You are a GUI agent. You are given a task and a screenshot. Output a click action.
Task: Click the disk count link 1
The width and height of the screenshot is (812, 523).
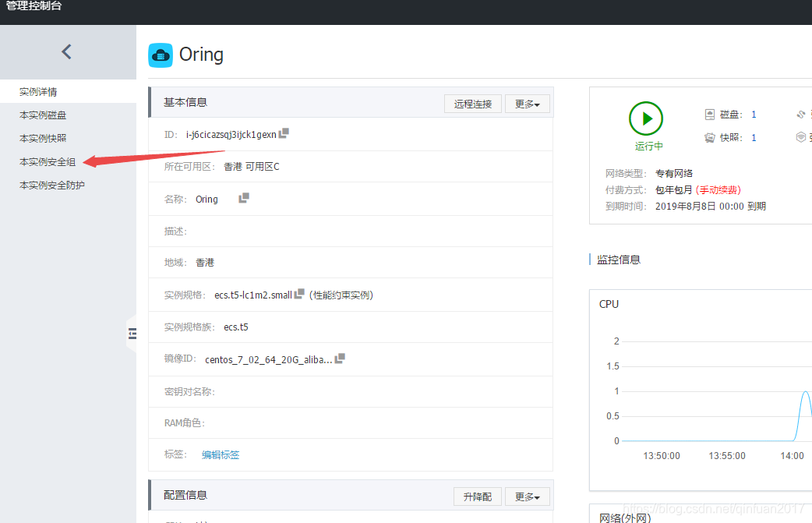tap(754, 115)
